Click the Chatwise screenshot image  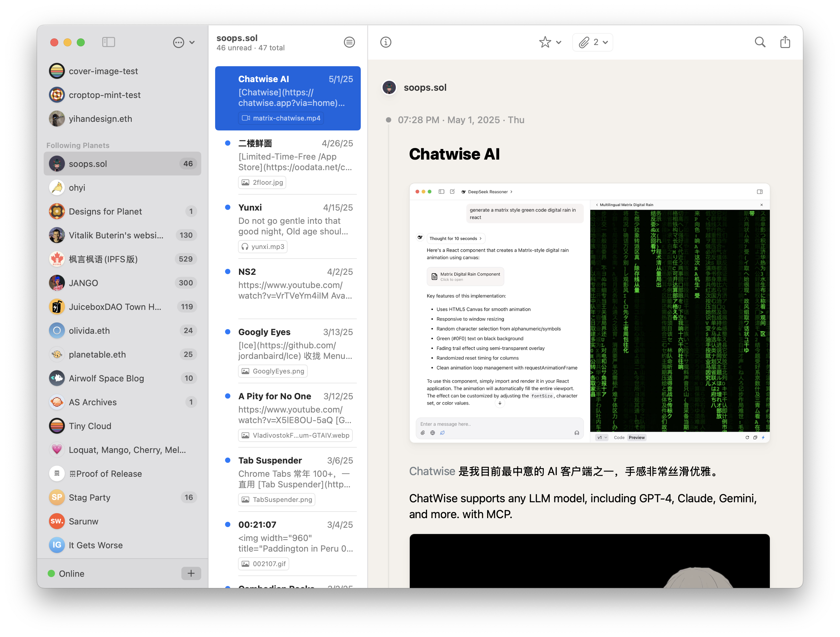pyautogui.click(x=589, y=313)
